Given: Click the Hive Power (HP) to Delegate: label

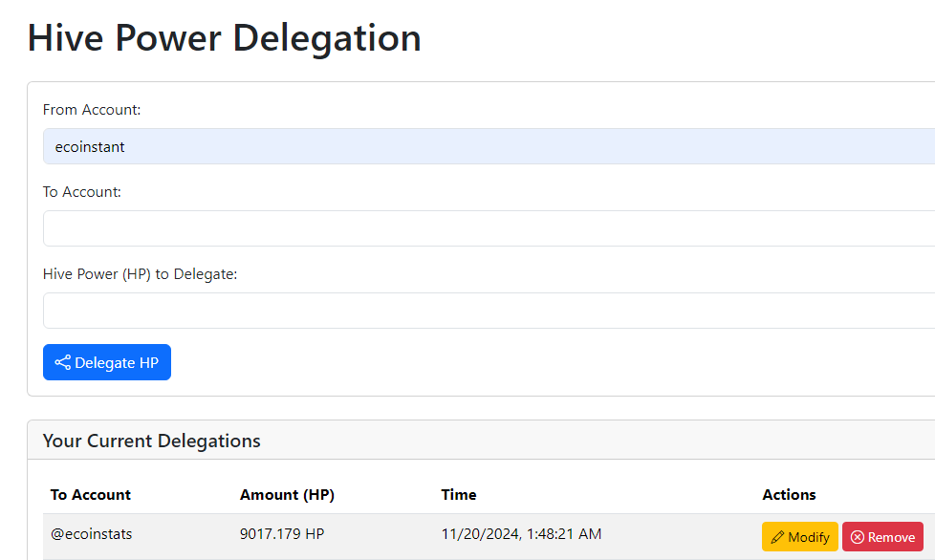Looking at the screenshot, I should tap(141, 274).
